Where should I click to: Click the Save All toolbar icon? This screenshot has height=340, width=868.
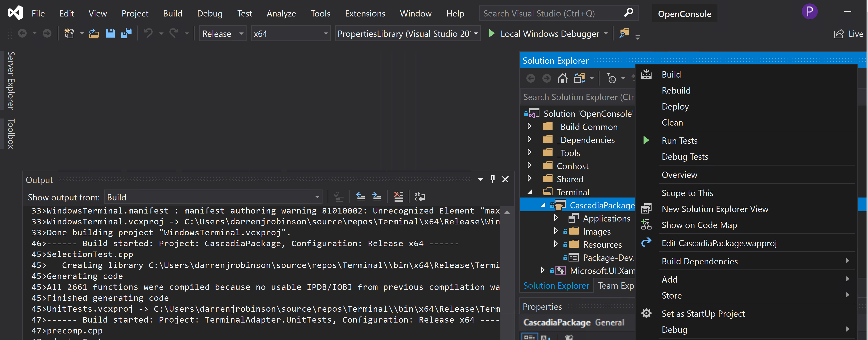[x=127, y=33]
